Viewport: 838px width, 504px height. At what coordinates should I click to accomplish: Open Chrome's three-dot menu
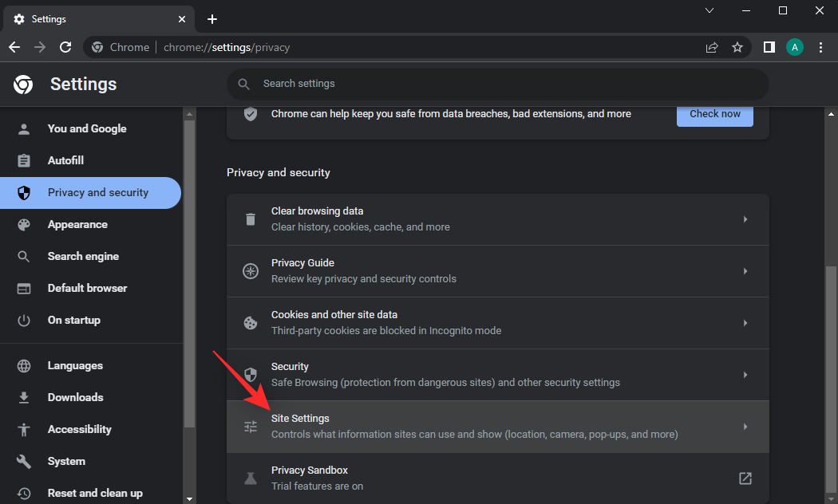[820, 47]
